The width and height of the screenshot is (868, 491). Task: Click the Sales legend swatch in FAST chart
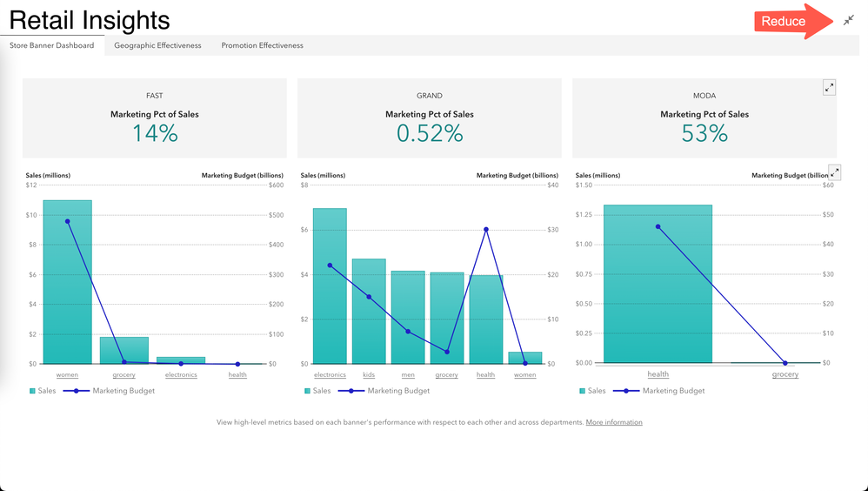coord(33,391)
